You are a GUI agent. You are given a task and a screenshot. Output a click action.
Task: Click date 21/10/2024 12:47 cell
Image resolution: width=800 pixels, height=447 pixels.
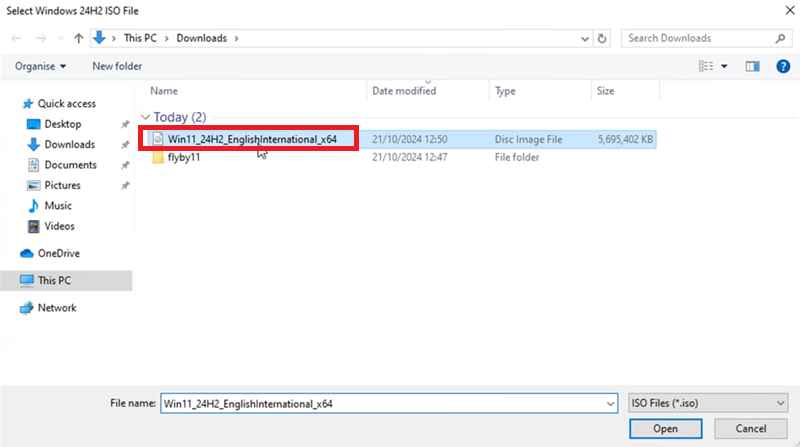[x=410, y=157]
